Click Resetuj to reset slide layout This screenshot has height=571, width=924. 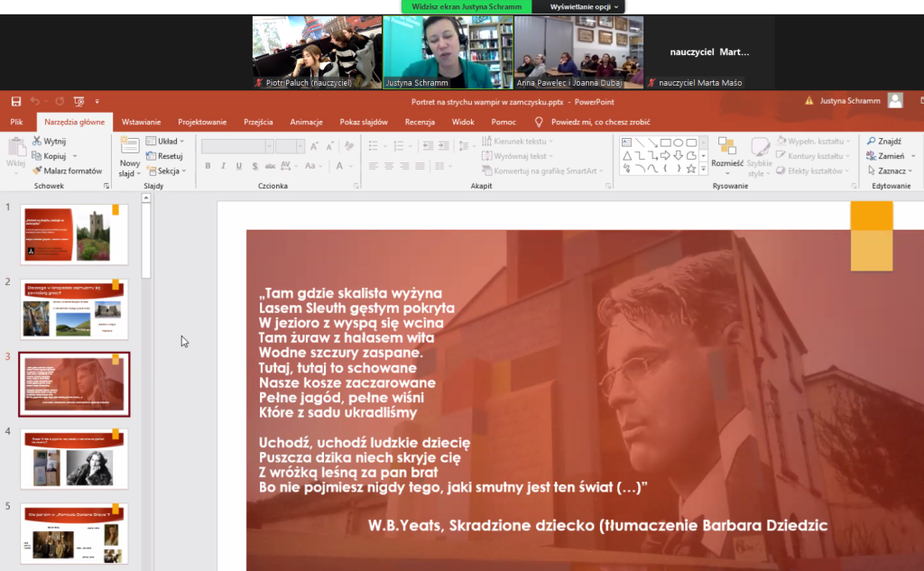coord(169,156)
